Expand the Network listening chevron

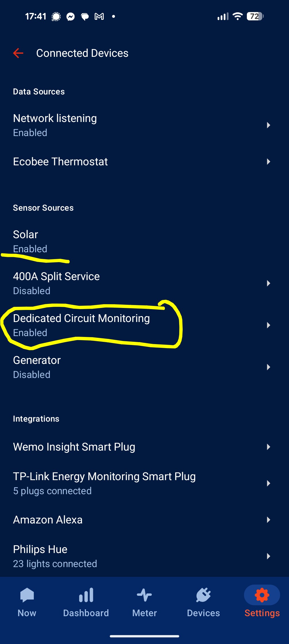point(268,125)
